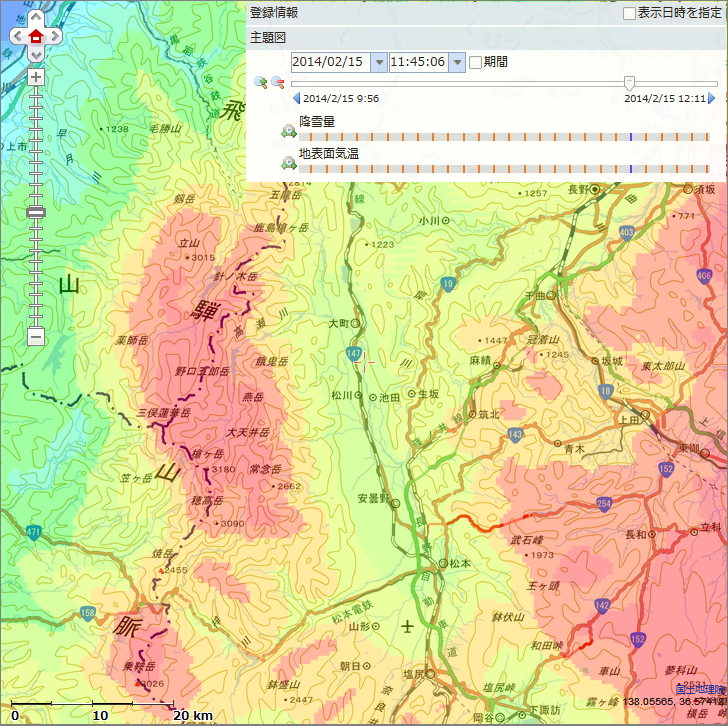The image size is (728, 726).
Task: Click the 地表面気温 layer icon
Action: 288,163
